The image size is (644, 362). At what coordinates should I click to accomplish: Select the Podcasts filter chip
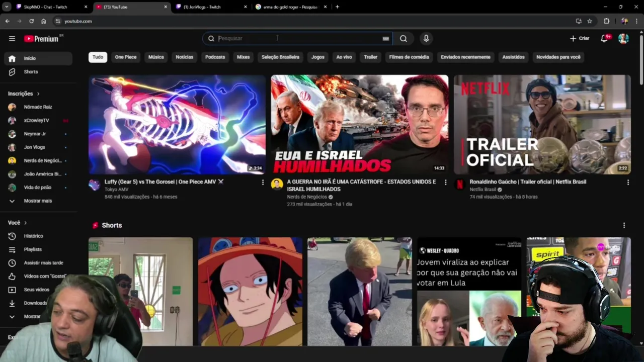click(x=215, y=57)
